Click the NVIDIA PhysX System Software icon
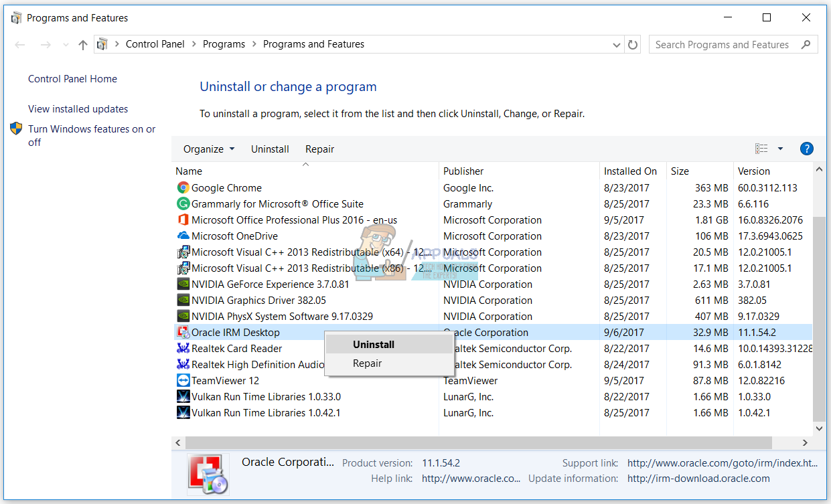This screenshot has height=504, width=831. [183, 317]
